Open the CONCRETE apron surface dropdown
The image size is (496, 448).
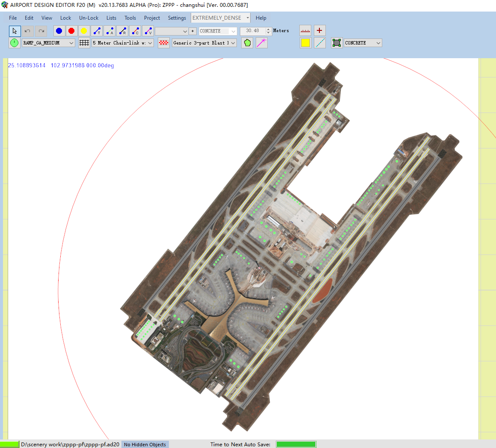[x=363, y=43]
